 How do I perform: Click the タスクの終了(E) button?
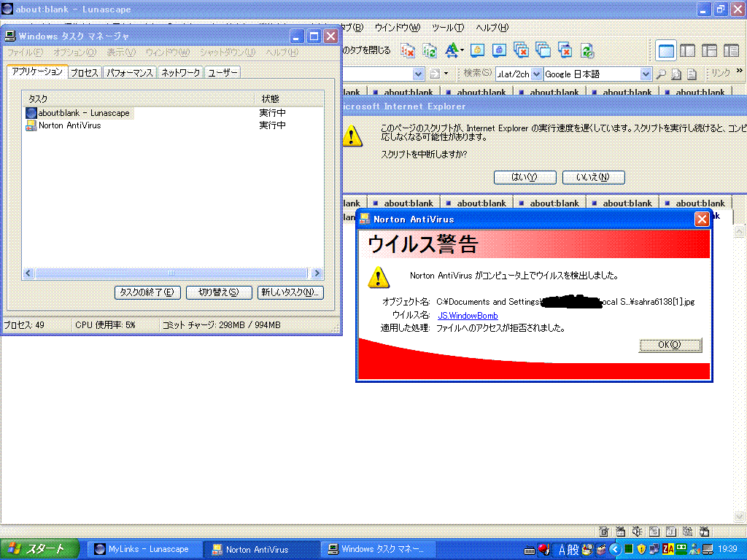tap(147, 292)
